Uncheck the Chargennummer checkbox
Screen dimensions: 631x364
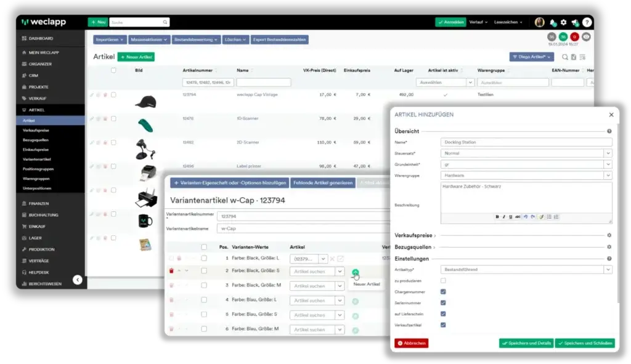(x=444, y=291)
